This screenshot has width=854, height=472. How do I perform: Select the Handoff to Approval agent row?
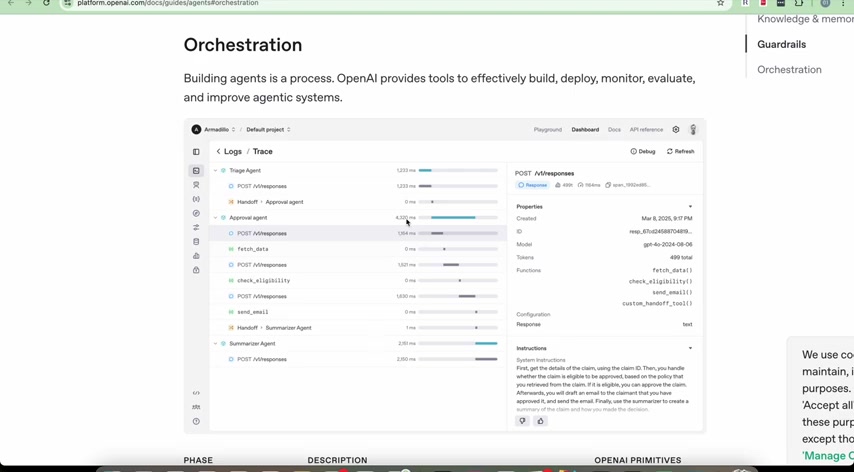click(x=358, y=202)
